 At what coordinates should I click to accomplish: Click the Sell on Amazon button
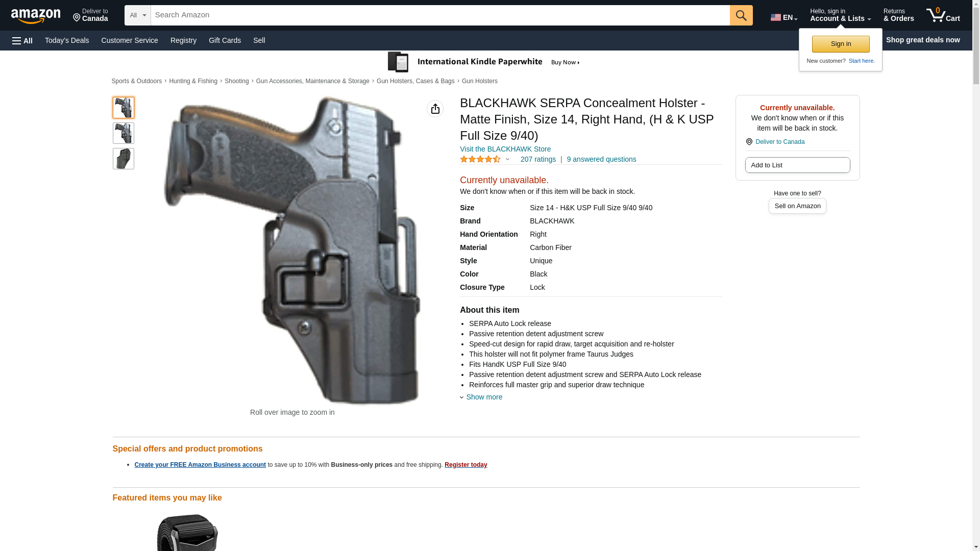click(797, 206)
